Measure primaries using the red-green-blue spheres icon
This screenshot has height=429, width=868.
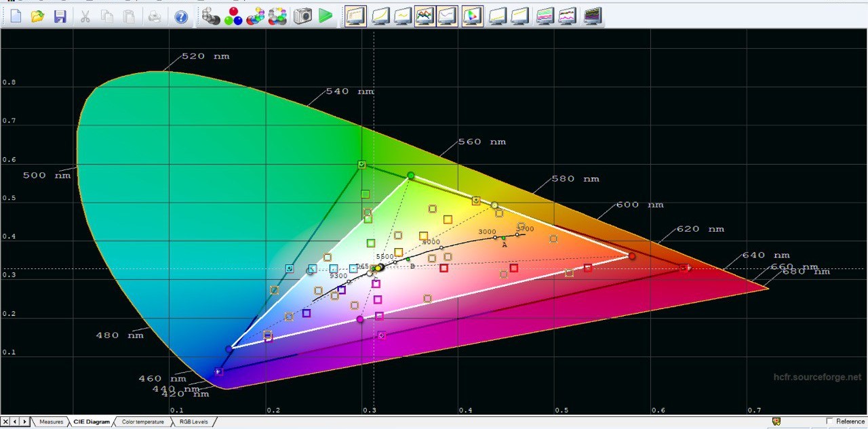click(x=233, y=16)
